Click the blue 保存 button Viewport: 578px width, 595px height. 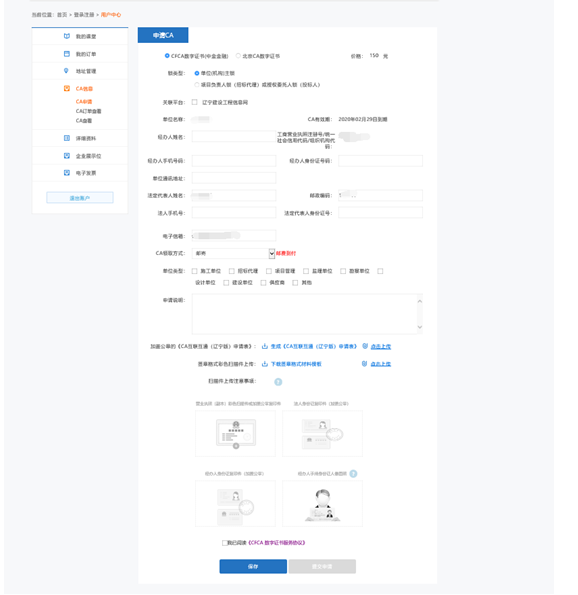click(253, 566)
